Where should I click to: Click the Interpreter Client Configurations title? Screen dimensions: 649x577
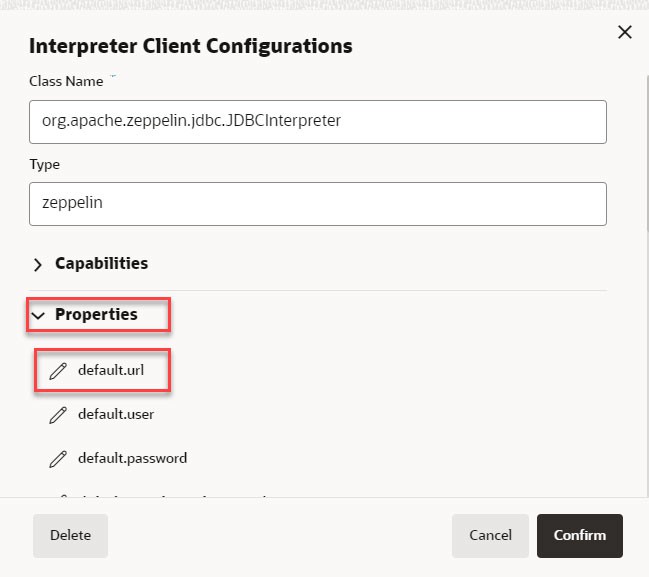[190, 46]
